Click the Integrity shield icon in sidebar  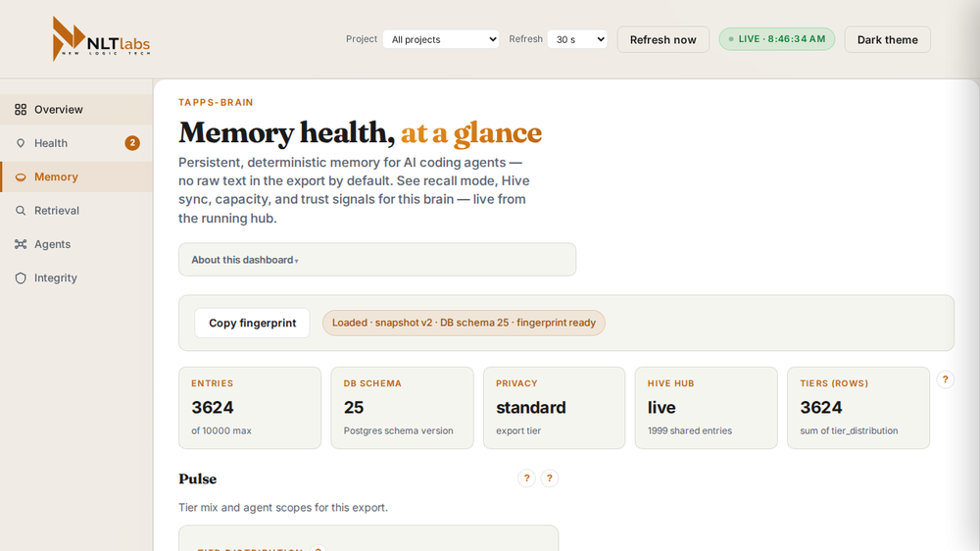click(x=21, y=278)
